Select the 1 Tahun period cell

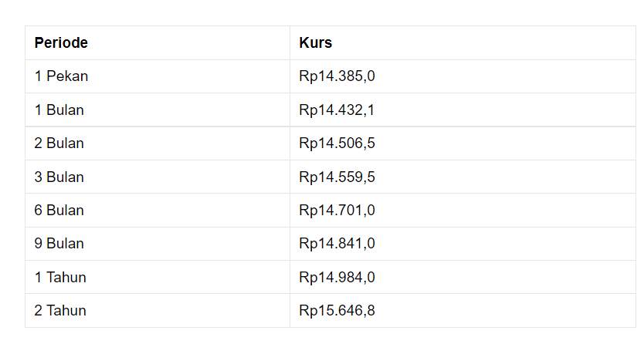[x=158, y=277]
